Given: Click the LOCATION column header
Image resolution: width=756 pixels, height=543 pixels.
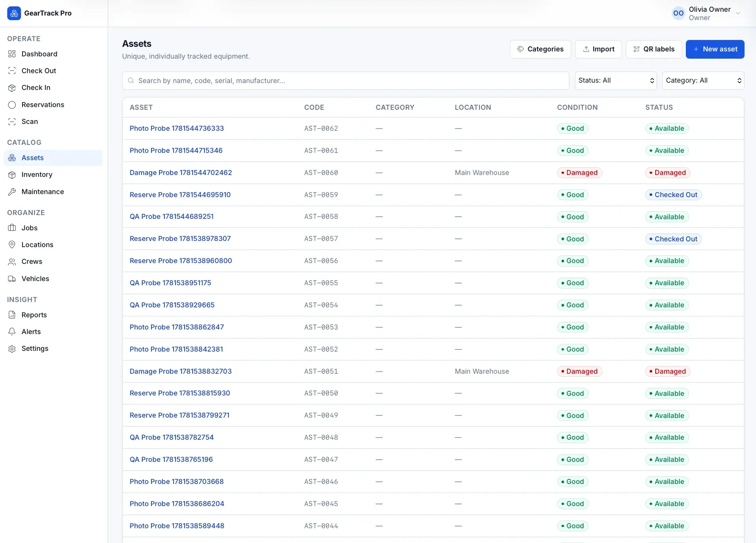Looking at the screenshot, I should [473, 107].
